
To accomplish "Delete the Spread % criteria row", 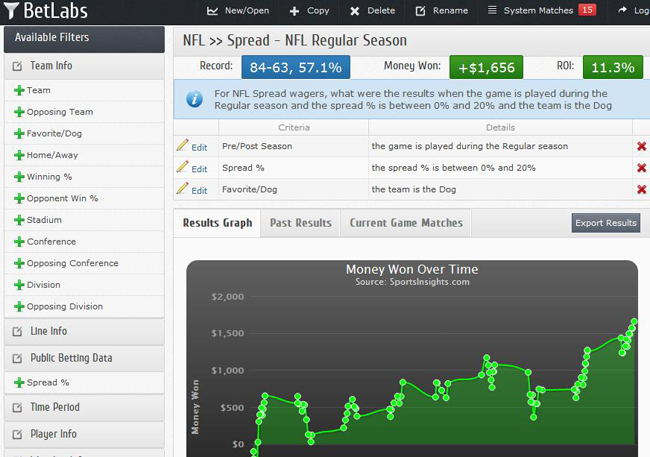I will [641, 168].
